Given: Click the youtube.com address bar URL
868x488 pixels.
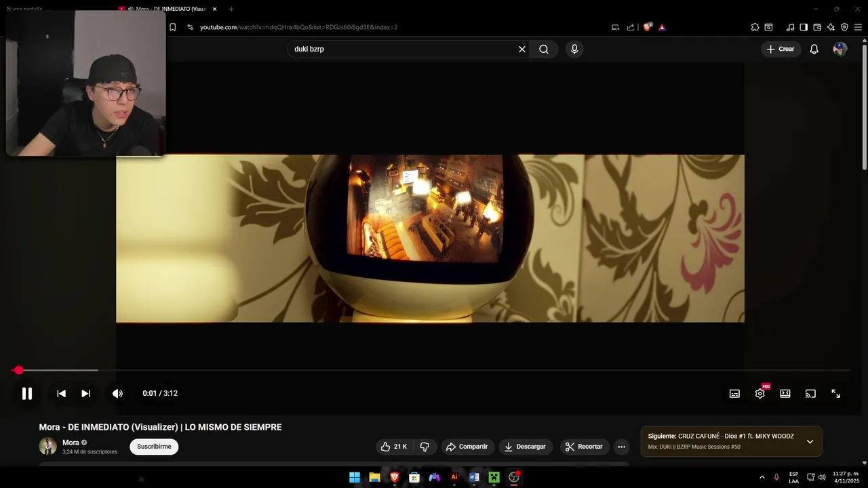Looking at the screenshot, I should coord(298,27).
